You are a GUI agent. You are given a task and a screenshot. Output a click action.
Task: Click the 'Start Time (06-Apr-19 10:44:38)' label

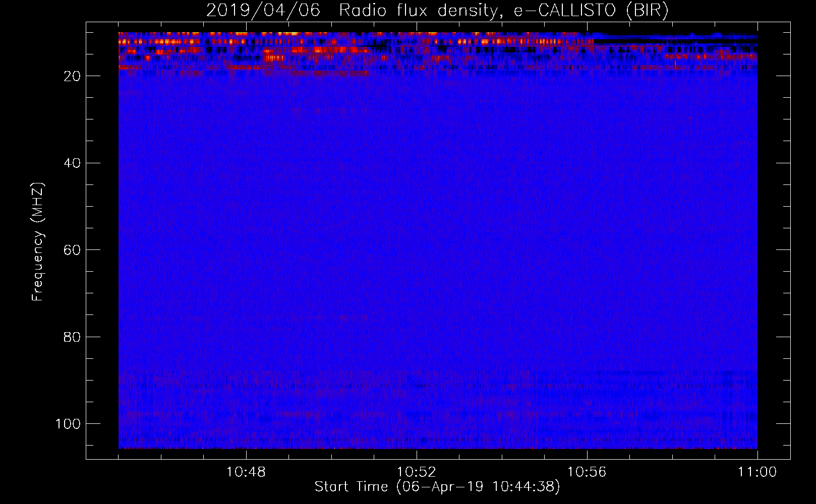[x=437, y=486]
